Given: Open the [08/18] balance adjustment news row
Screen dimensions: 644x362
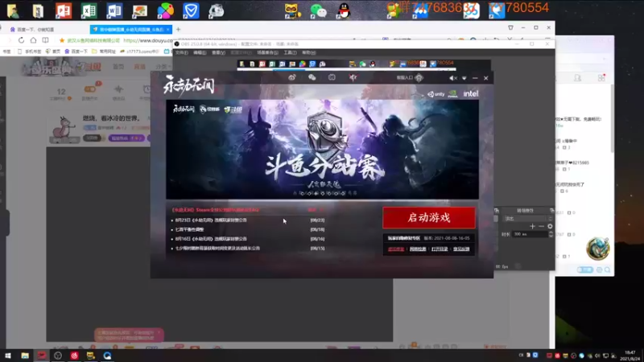Looking at the screenshot, I should point(248,229).
